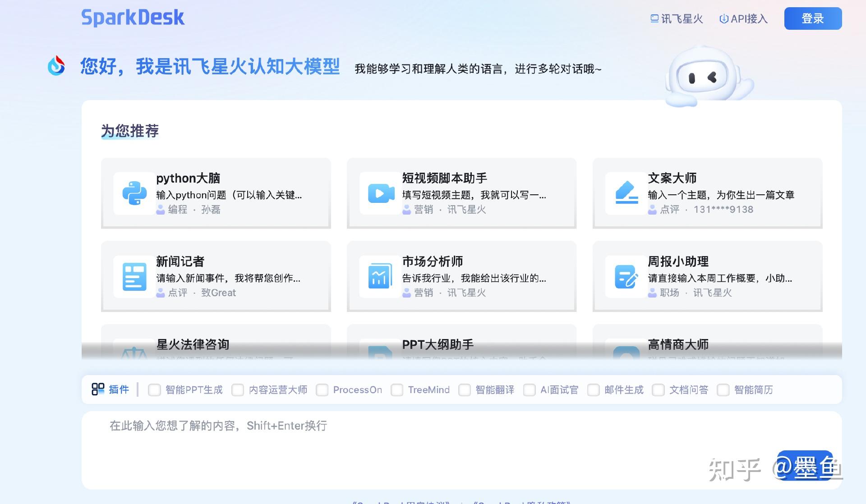Click the pen icon on 文案大师 card

pyautogui.click(x=626, y=193)
